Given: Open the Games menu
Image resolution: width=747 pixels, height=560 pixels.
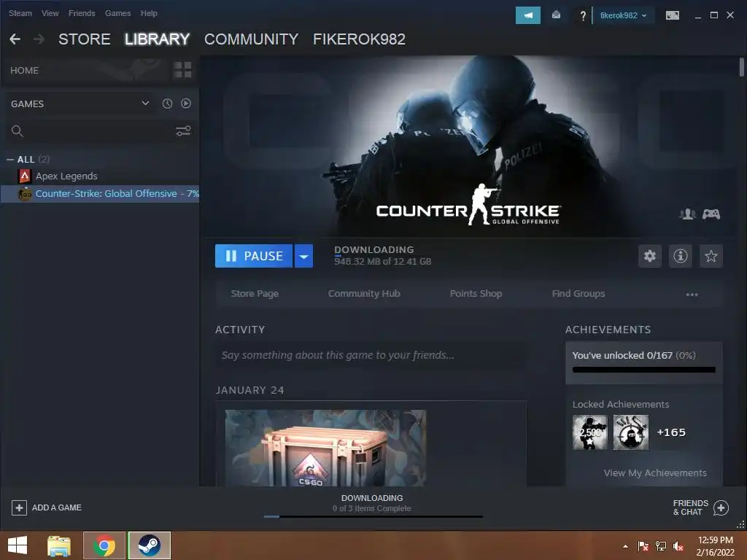Looking at the screenshot, I should pos(117,13).
